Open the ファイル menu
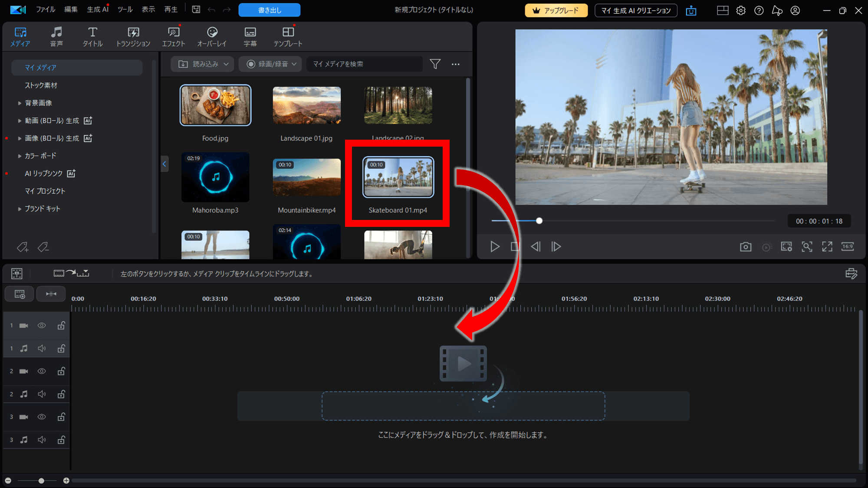This screenshot has height=488, width=868. tap(46, 10)
